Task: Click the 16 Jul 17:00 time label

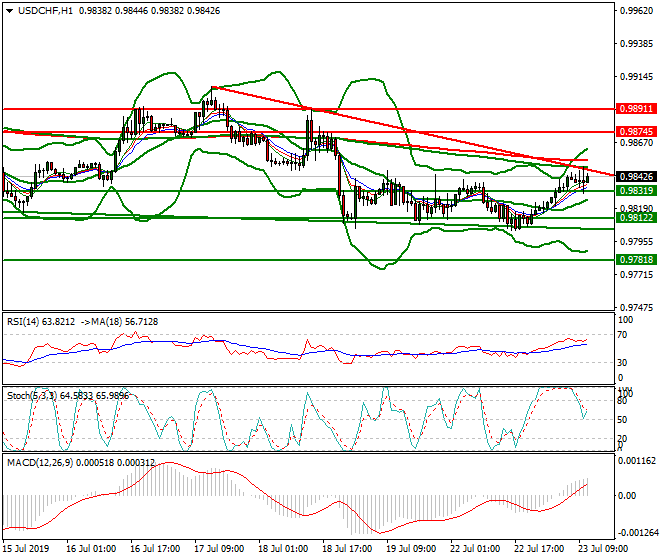Action: 155,549
